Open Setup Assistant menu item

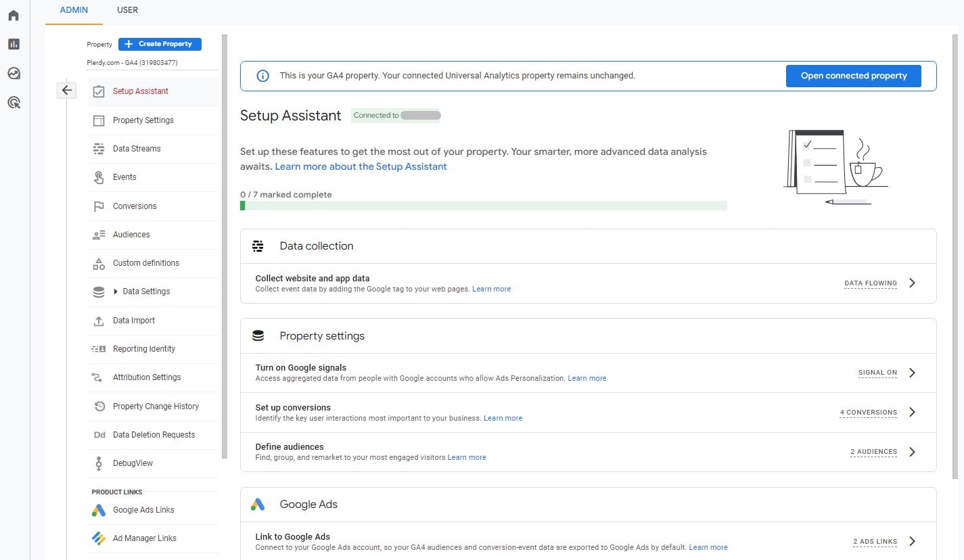[153, 91]
